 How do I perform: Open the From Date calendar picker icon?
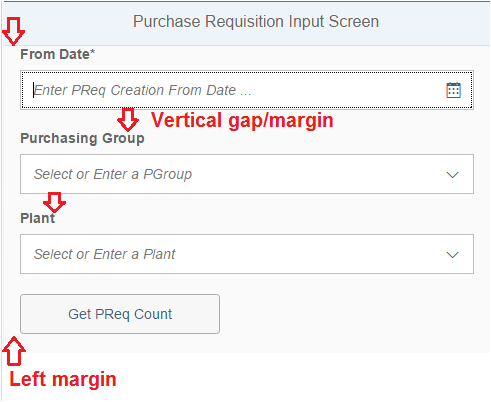[453, 90]
